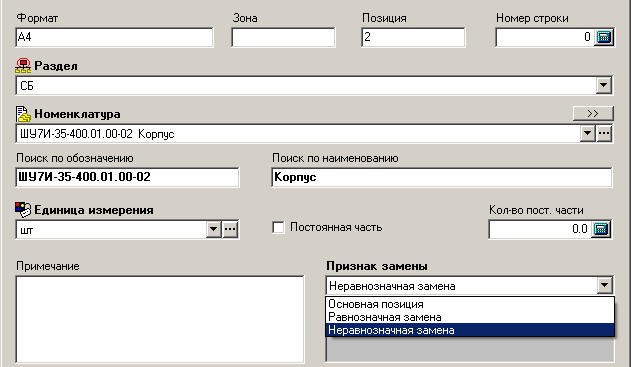Click the Поиск по наименованию field
Viewport: 631px width, 367px height.
(x=442, y=177)
